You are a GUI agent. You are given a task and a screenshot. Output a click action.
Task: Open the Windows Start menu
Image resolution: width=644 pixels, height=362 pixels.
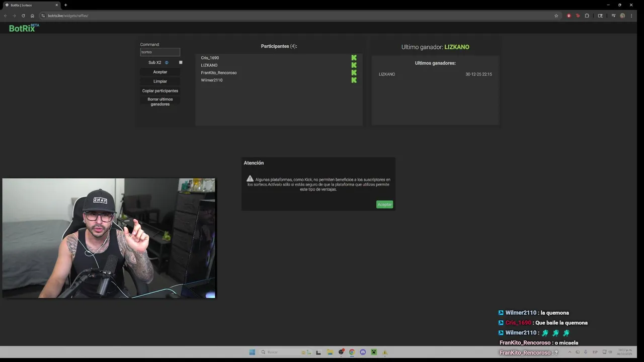[252, 352]
